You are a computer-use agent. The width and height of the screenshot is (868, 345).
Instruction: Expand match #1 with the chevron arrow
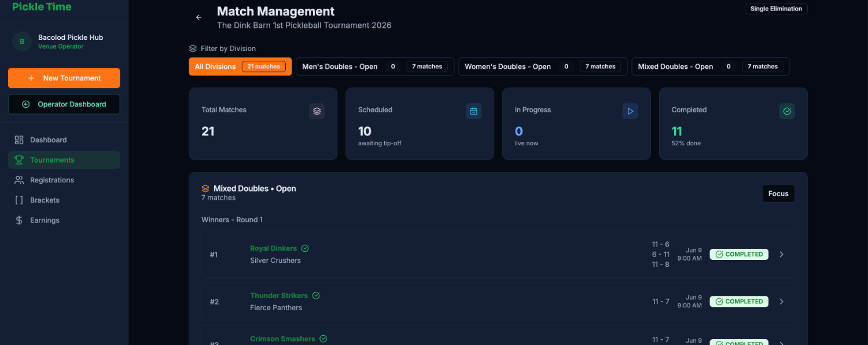coord(782,254)
